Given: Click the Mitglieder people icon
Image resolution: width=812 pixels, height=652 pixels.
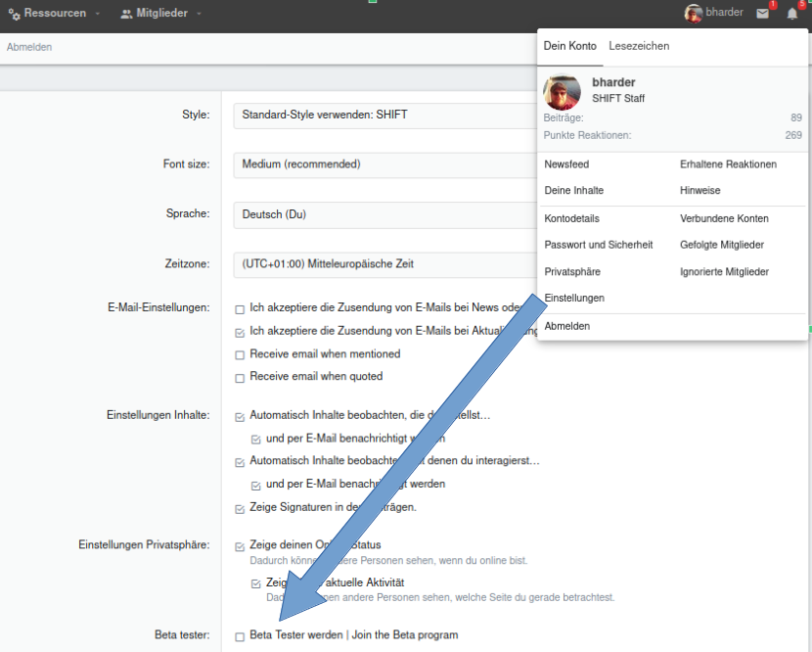Looking at the screenshot, I should coord(127,14).
